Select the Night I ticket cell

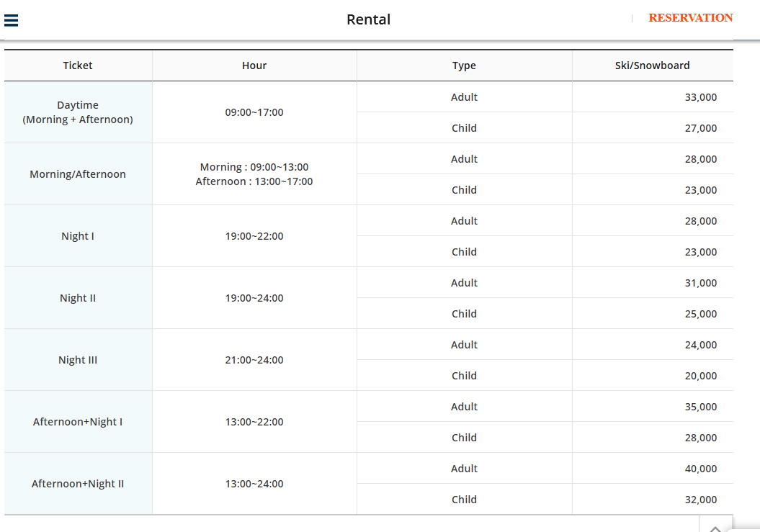[78, 236]
